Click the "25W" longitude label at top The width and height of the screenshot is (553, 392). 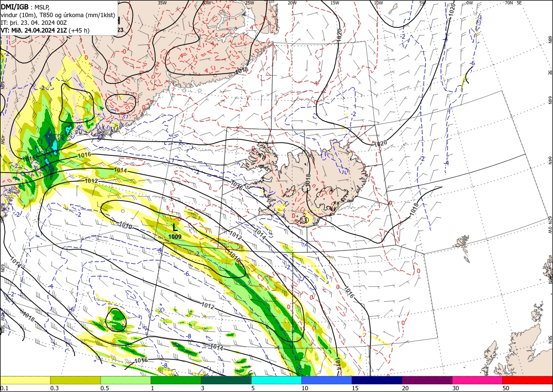point(249,2)
